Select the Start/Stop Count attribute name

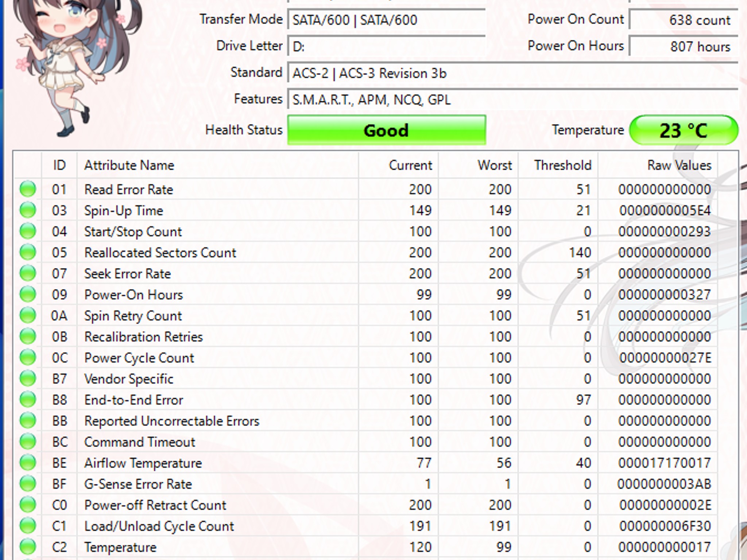click(x=133, y=232)
